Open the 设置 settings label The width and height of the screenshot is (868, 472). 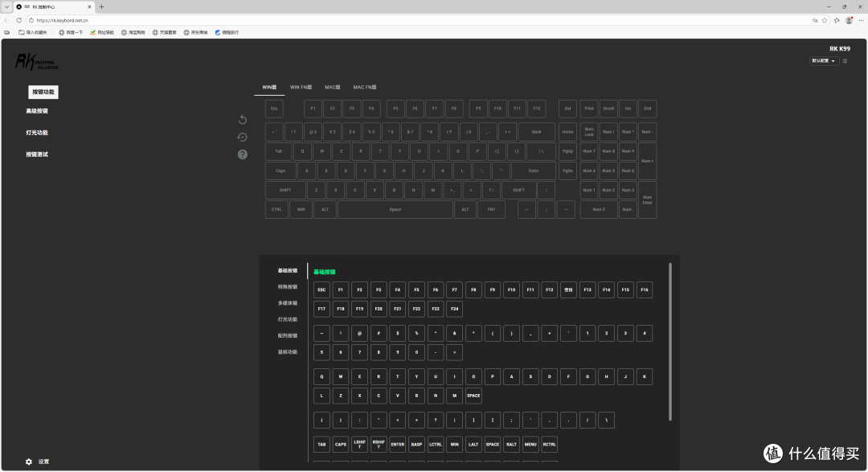click(x=43, y=462)
